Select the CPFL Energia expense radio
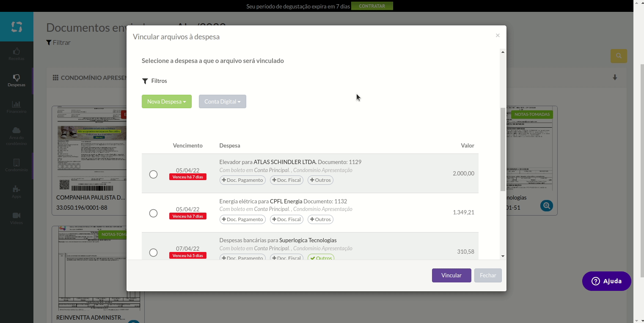The width and height of the screenshot is (644, 323). pos(153,213)
